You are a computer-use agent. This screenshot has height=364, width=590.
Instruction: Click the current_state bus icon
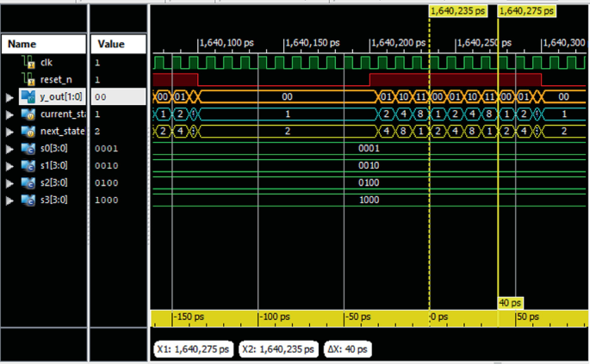(x=27, y=114)
